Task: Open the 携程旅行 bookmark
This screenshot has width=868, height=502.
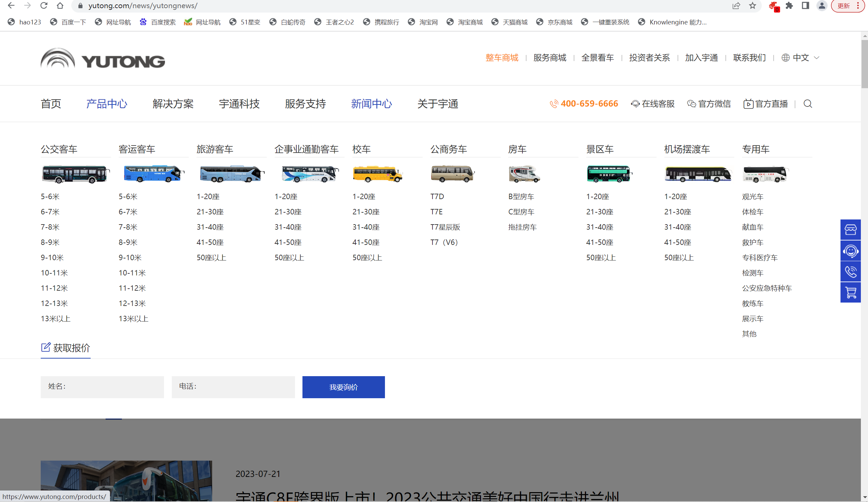Action: pyautogui.click(x=381, y=22)
